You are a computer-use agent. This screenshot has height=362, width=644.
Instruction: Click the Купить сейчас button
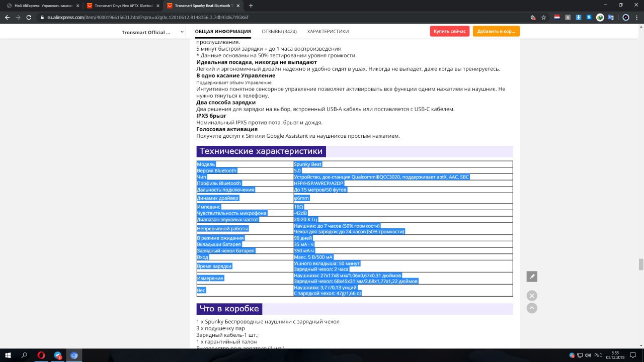tap(450, 31)
